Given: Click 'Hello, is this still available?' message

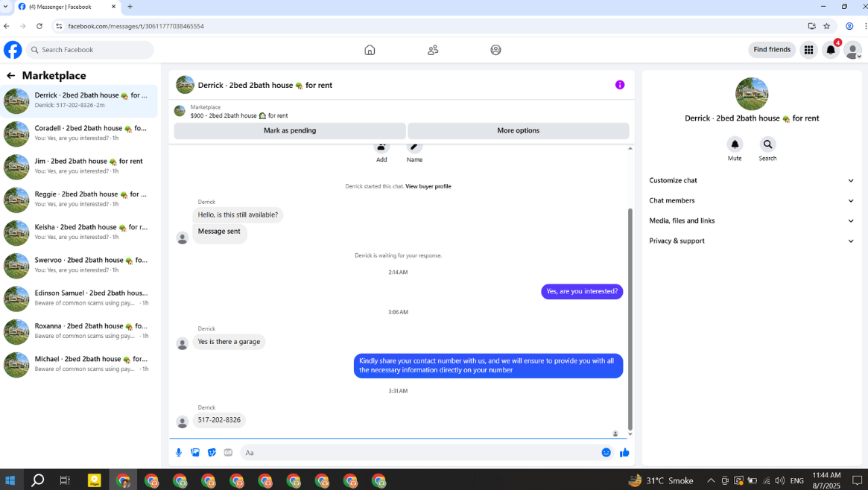Looking at the screenshot, I should pyautogui.click(x=238, y=214).
